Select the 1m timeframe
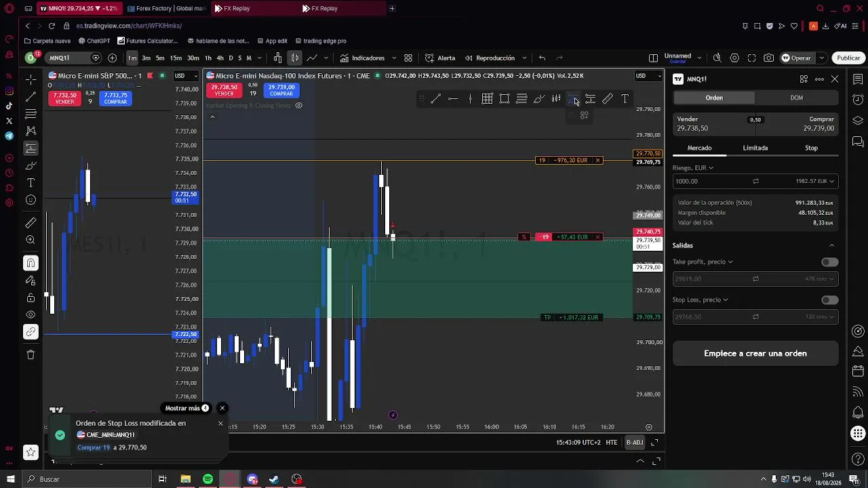The height and width of the screenshot is (488, 868). pos(132,58)
